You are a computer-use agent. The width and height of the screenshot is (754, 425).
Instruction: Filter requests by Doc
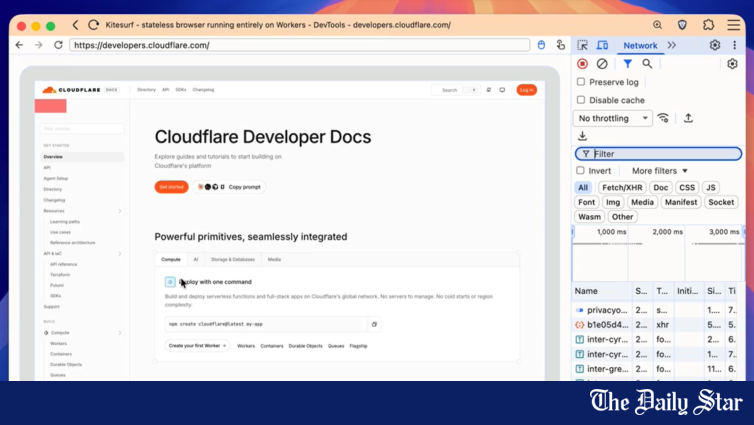point(661,188)
